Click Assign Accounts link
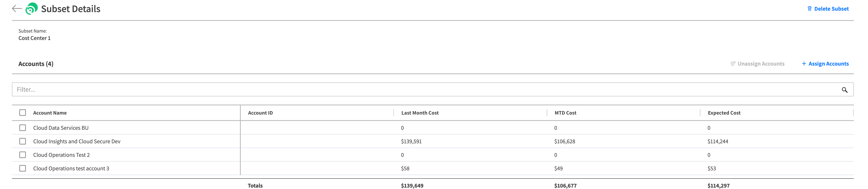 (828, 64)
